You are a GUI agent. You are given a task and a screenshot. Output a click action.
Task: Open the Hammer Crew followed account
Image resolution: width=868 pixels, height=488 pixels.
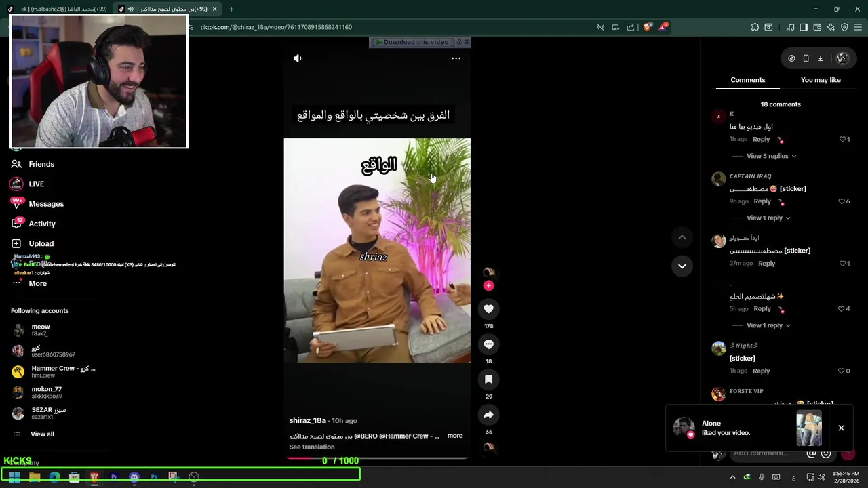click(x=54, y=371)
